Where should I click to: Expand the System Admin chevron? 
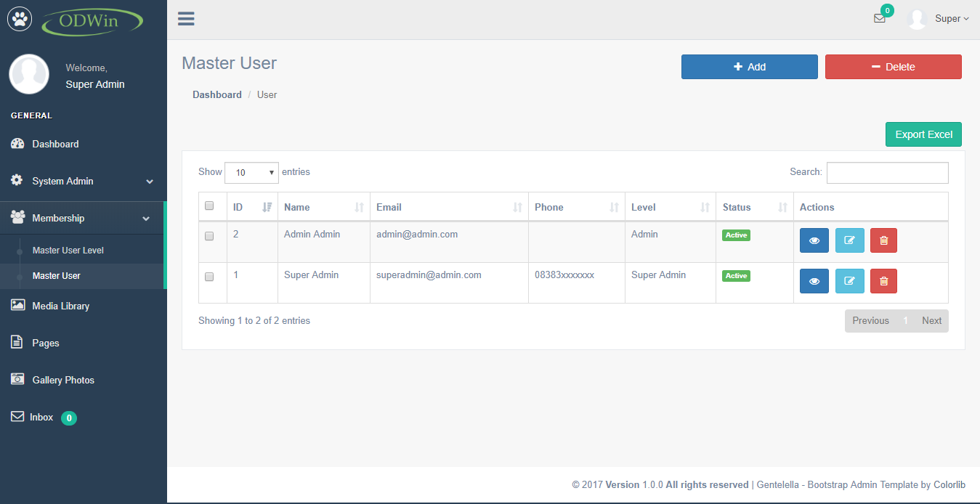[x=150, y=182]
